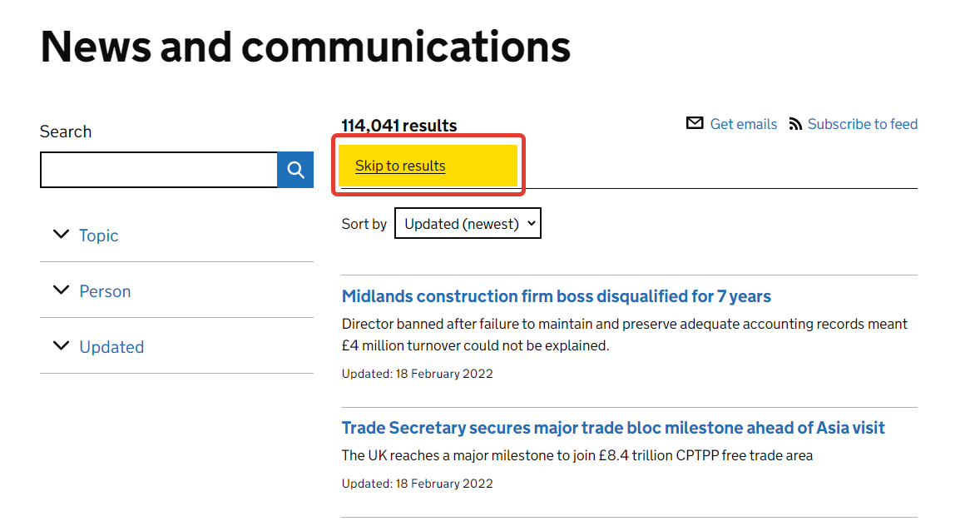Click the 114,041 results count text

tap(399, 126)
